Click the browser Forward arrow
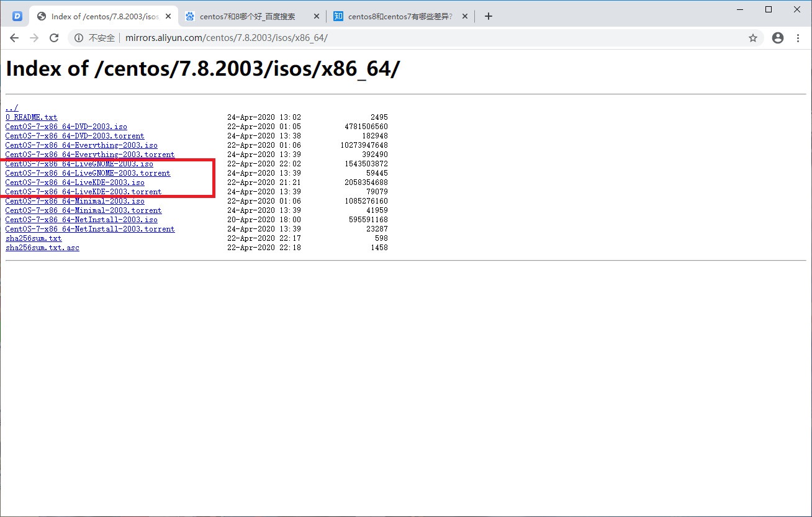 click(34, 38)
